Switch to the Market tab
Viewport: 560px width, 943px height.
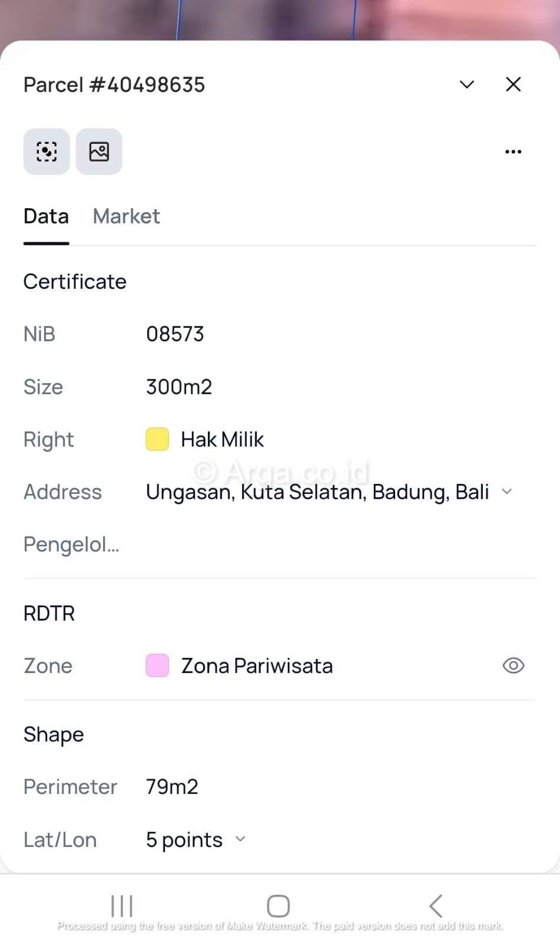127,216
